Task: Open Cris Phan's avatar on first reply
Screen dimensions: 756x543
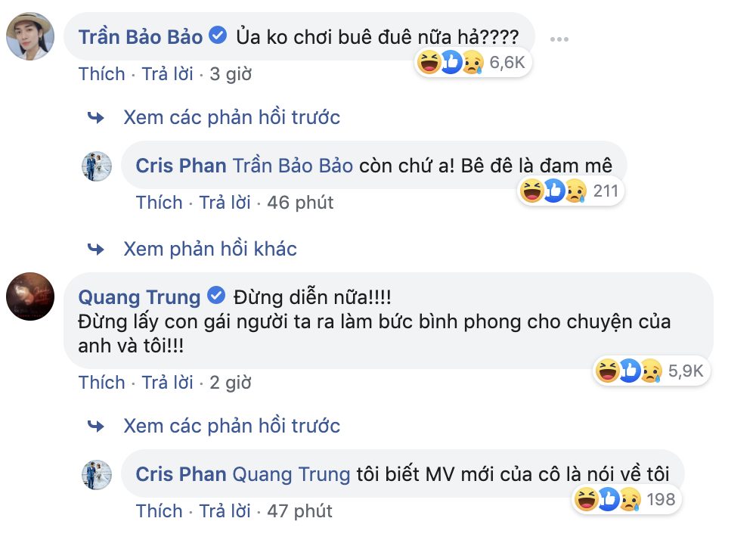Action: [x=96, y=166]
